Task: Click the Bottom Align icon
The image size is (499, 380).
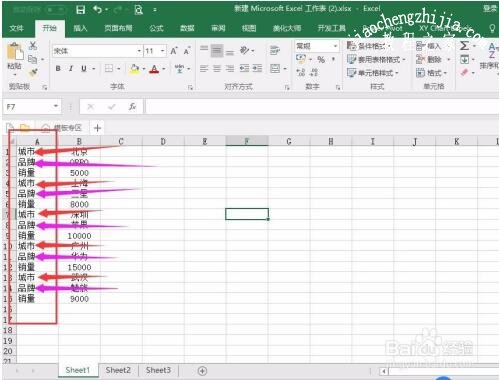Action: point(230,51)
